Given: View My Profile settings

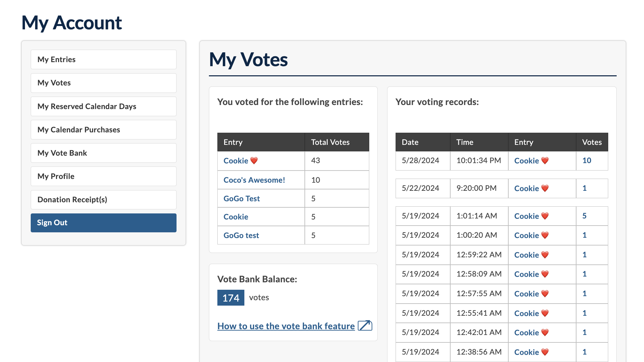Looking at the screenshot, I should [103, 176].
